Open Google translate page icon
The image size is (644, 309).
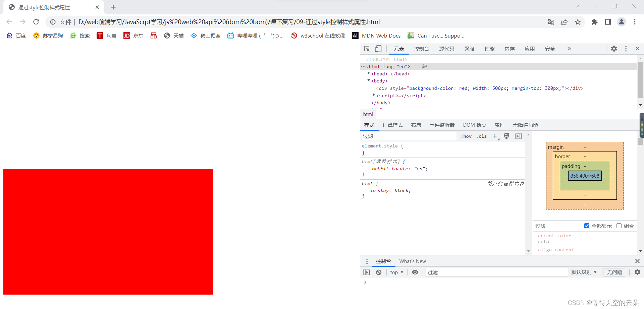pos(551,22)
